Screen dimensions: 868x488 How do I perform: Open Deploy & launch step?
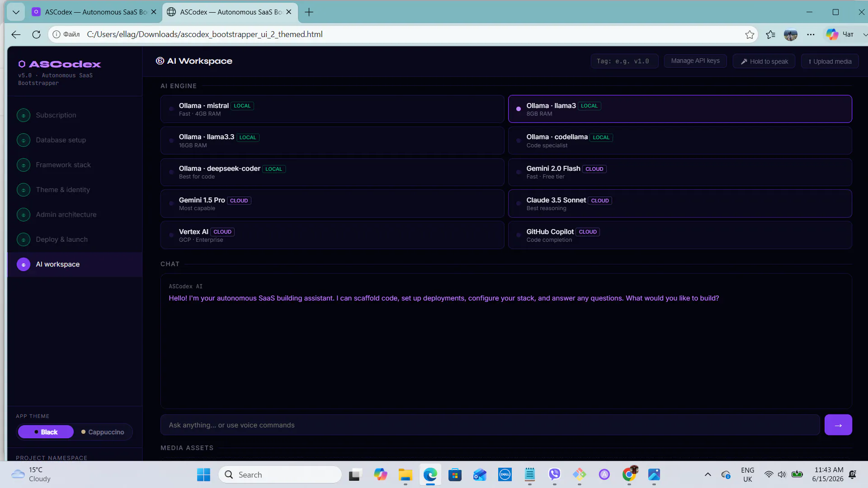tap(75, 239)
